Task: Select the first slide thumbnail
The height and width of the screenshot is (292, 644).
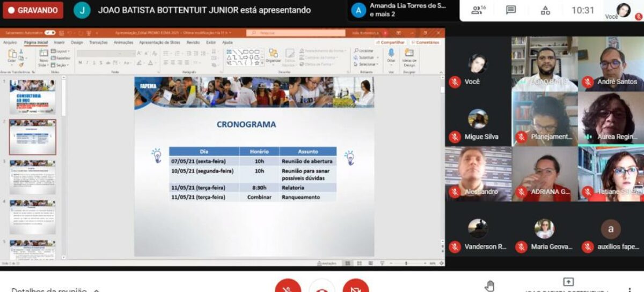Action: 32,96
